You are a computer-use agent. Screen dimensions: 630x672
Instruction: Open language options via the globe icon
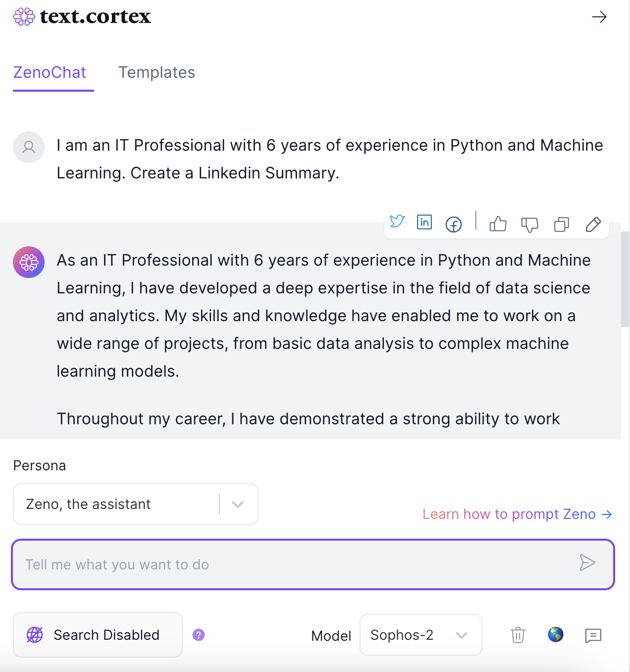tap(555, 634)
